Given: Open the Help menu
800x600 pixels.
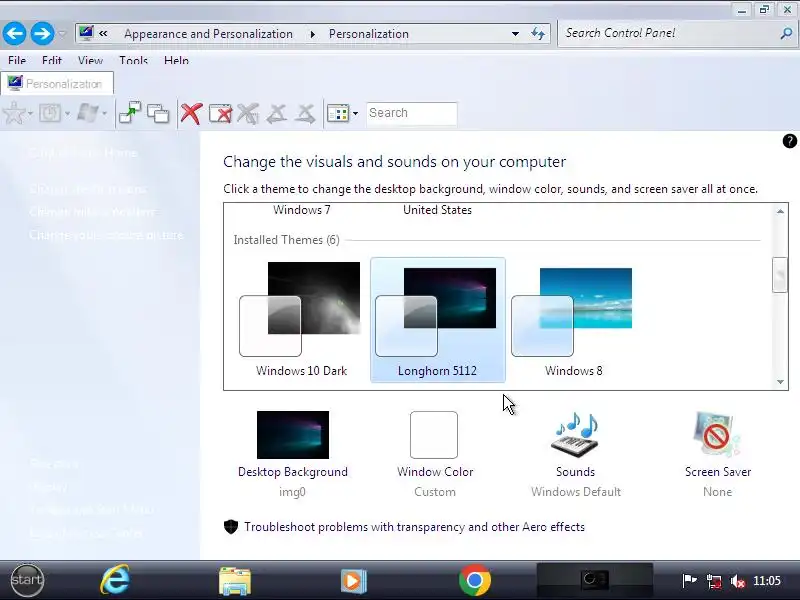Looking at the screenshot, I should tap(176, 60).
